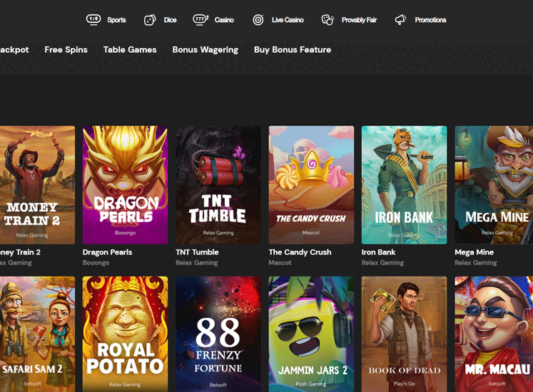533x392 pixels.
Task: Open the Buy Bonus Feature tab
Action: [x=293, y=50]
